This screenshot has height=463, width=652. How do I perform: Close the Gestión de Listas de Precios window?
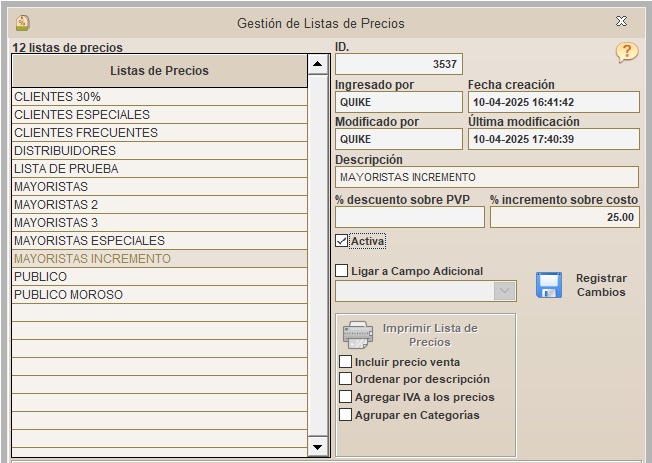pos(621,21)
